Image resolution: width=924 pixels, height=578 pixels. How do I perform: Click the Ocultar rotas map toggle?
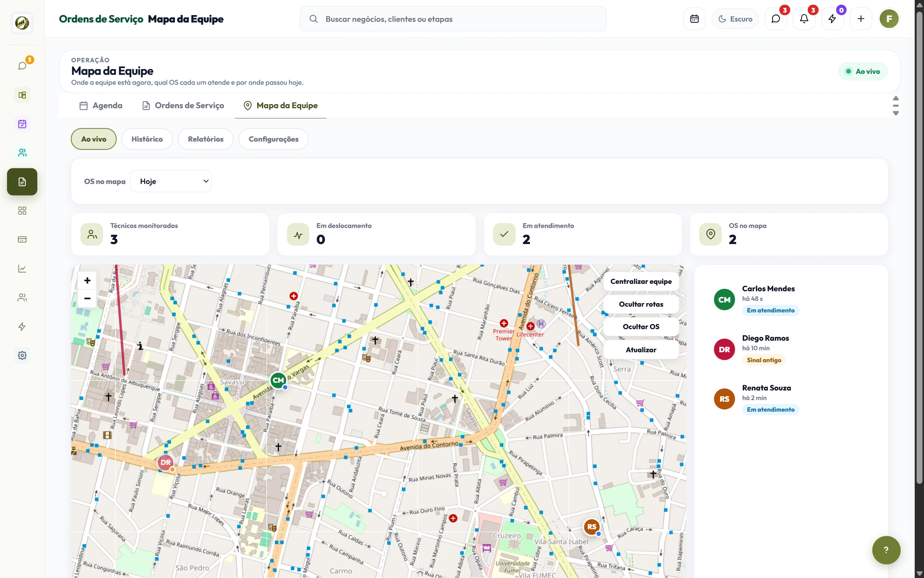point(641,304)
